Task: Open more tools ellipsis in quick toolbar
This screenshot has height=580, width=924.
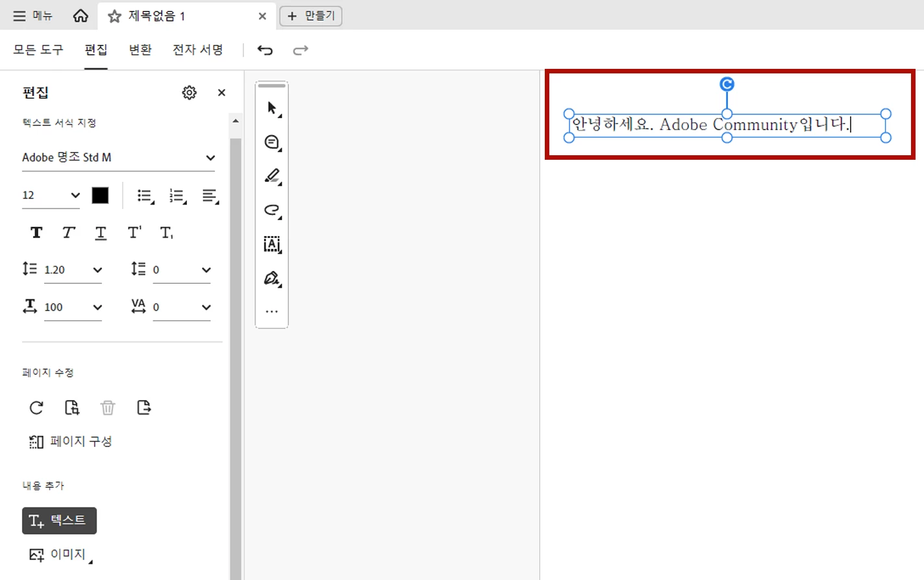Action: (272, 312)
